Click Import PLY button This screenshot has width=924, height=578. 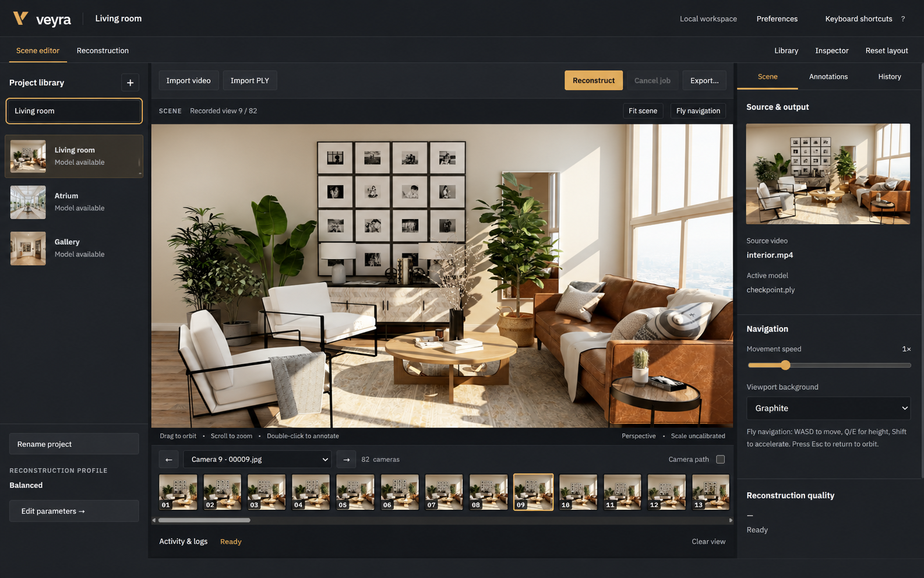250,80
